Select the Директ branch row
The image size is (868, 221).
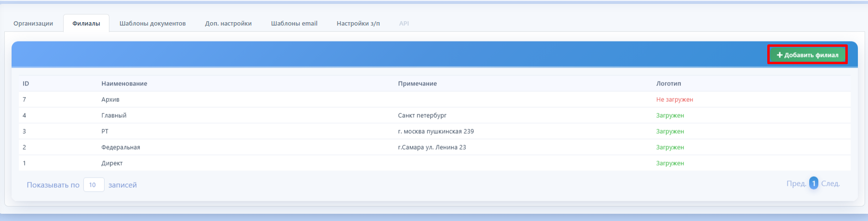[x=435, y=163]
